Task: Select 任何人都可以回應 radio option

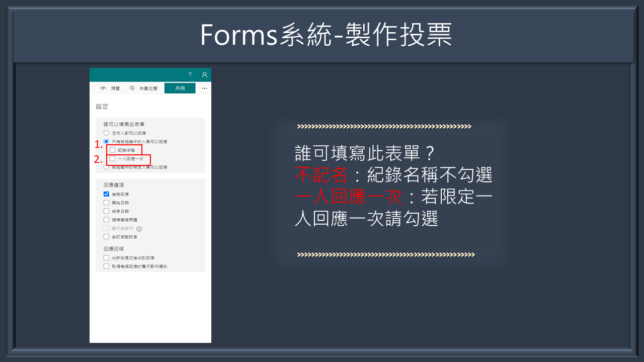Action: [106, 133]
